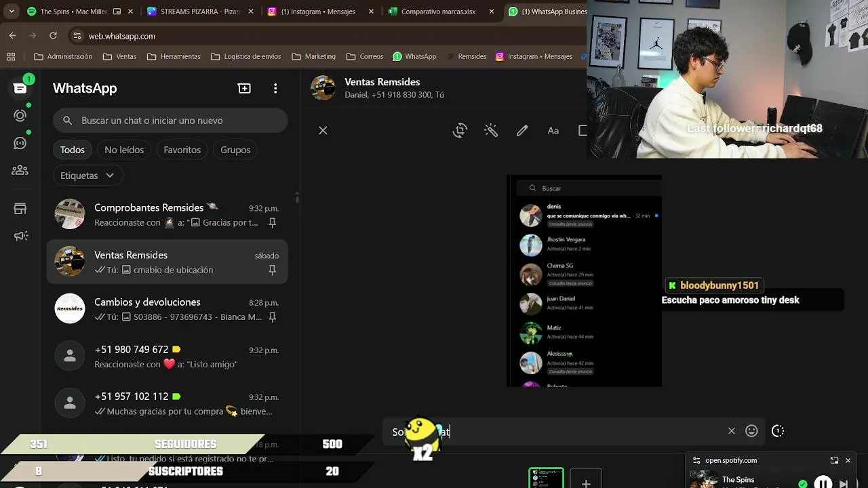Toggle view once option
Screen dimensions: 868x488
pos(778,430)
